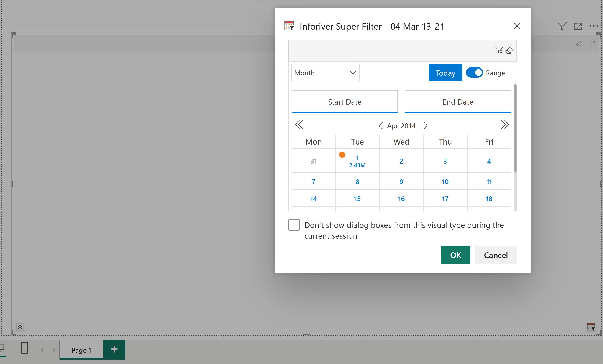Check the Don't show dialog boxes checkbox
The height and width of the screenshot is (364, 603).
294,225
